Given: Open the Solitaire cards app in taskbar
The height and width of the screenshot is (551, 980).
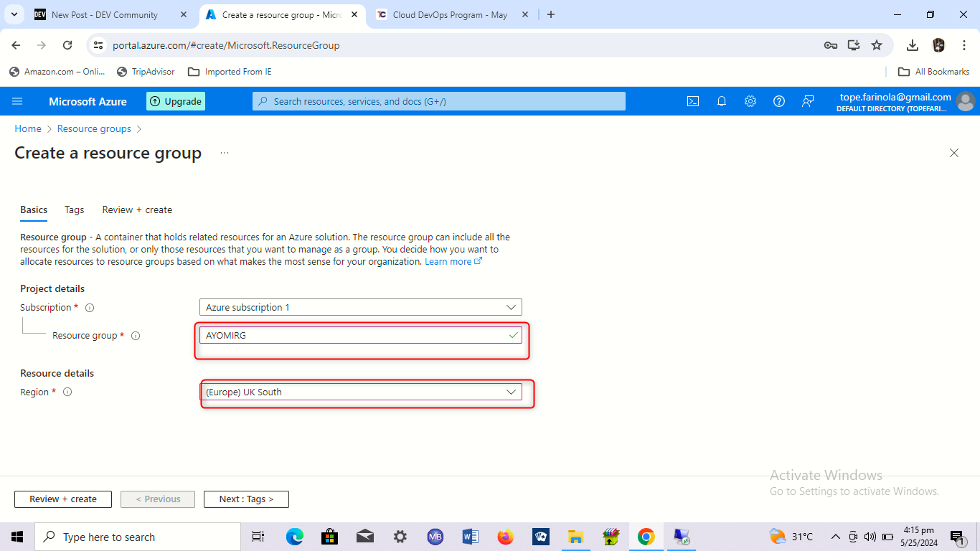Looking at the screenshot, I should 541,537.
